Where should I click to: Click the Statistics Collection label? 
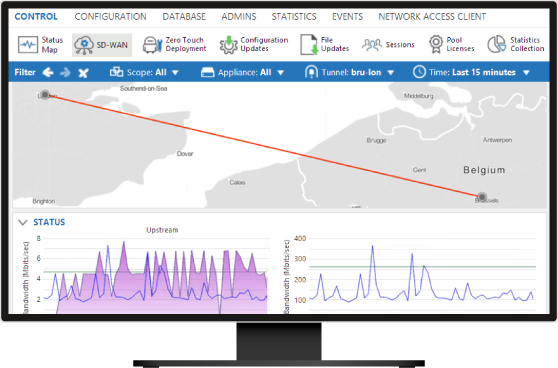point(527,44)
